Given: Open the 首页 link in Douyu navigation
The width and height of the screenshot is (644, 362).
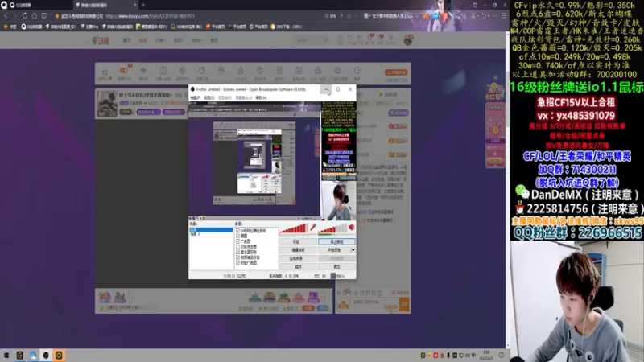Looking at the screenshot, I should click(x=127, y=40).
